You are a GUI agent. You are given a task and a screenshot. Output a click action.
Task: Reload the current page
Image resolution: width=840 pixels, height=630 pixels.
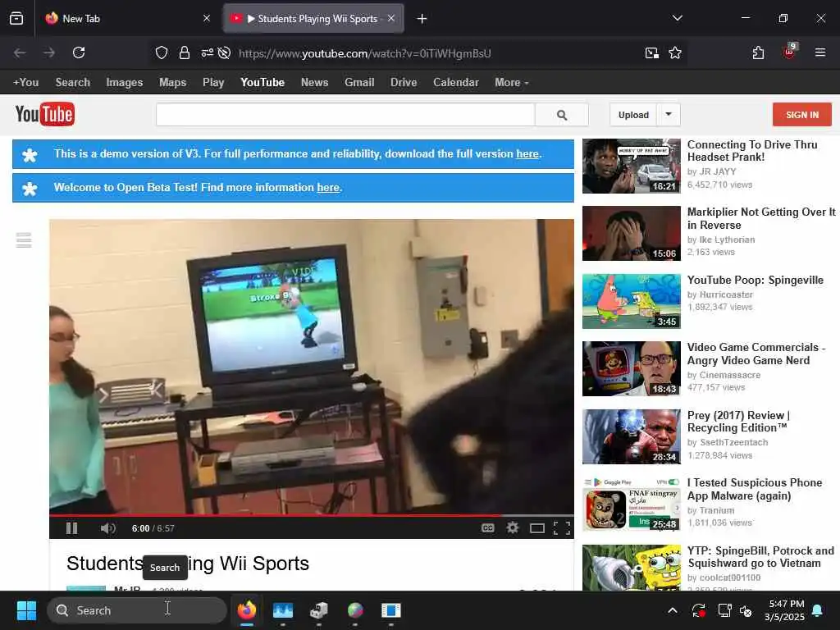coord(79,52)
